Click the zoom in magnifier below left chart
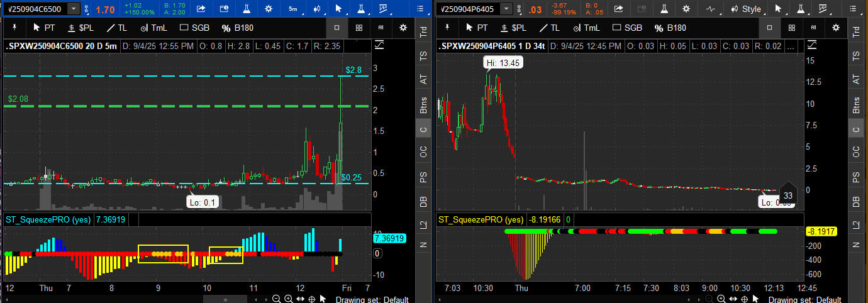Viewport: 868px width, 303px height. point(288,299)
